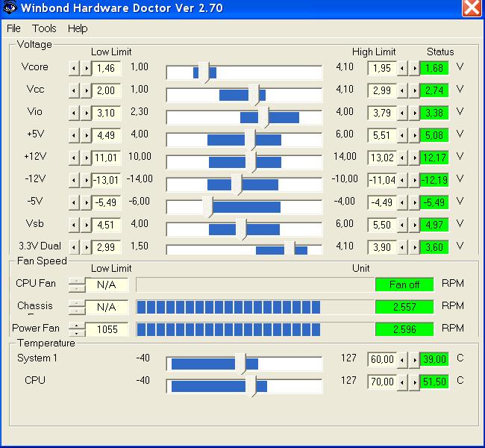Click the Power Fan 2.596 RPM value
Image resolution: width=485 pixels, height=448 pixels.
pos(404,329)
